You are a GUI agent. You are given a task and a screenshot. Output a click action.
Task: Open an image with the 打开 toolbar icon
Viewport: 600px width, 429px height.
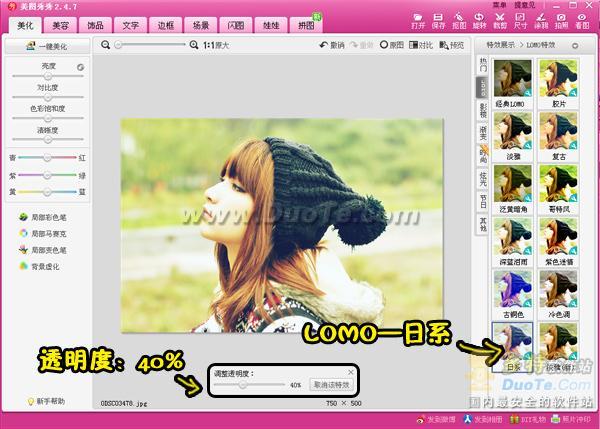click(x=418, y=21)
